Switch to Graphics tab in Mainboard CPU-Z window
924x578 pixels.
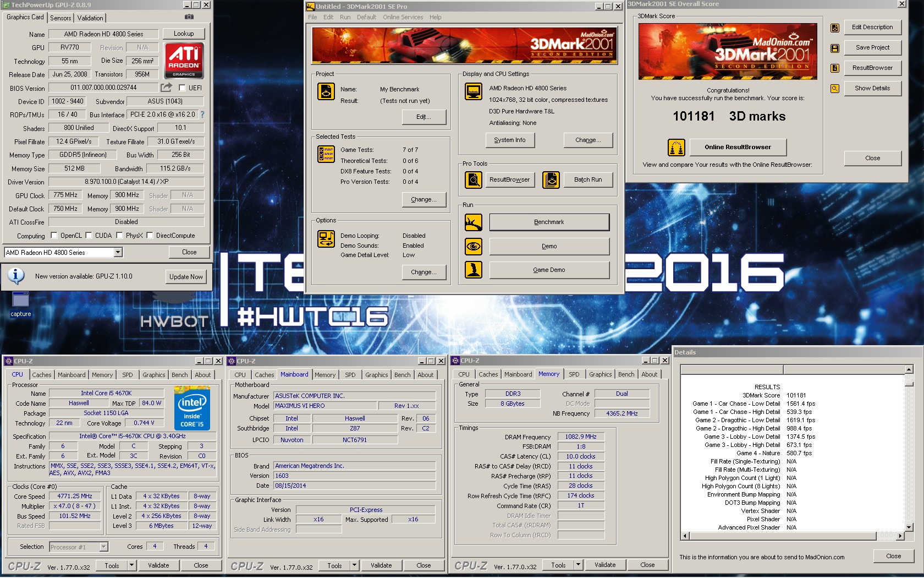pos(377,375)
